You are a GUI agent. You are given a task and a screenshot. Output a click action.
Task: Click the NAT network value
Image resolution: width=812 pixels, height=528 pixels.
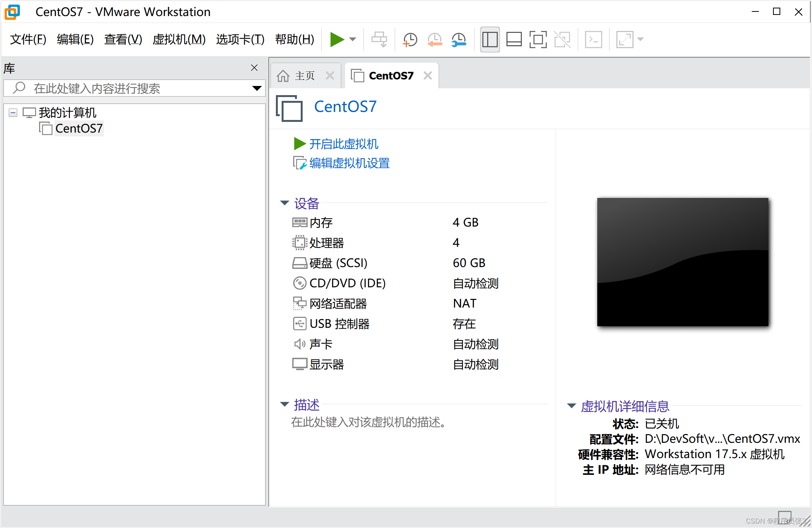[x=465, y=303]
